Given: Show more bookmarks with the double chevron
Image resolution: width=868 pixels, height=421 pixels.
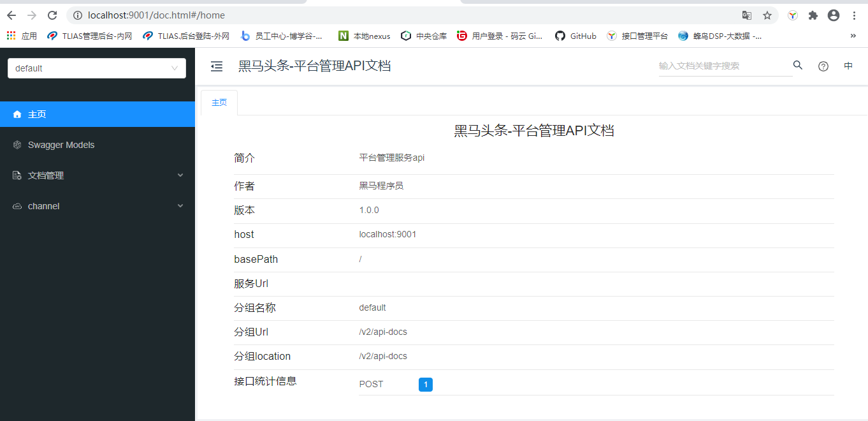Looking at the screenshot, I should pyautogui.click(x=853, y=36).
